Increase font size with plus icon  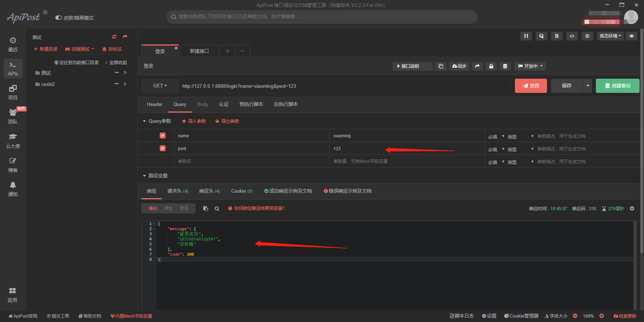tap(602, 316)
